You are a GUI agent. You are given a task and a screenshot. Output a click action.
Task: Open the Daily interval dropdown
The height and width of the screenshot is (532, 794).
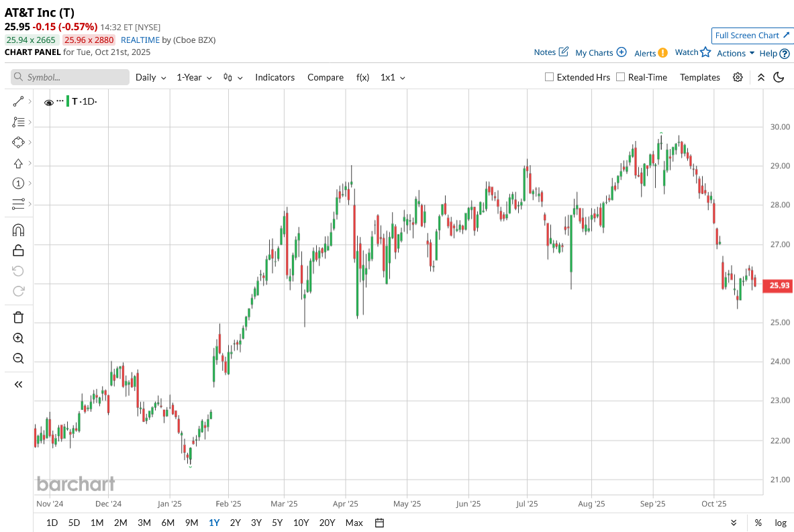[x=151, y=77]
